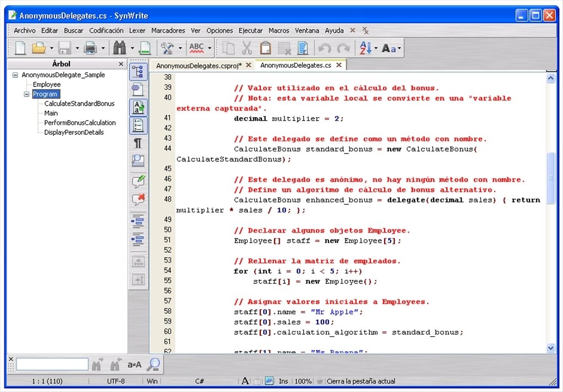Toggle the tree panel sidebar button
The height and width of the screenshot is (392, 563).
(138, 72)
